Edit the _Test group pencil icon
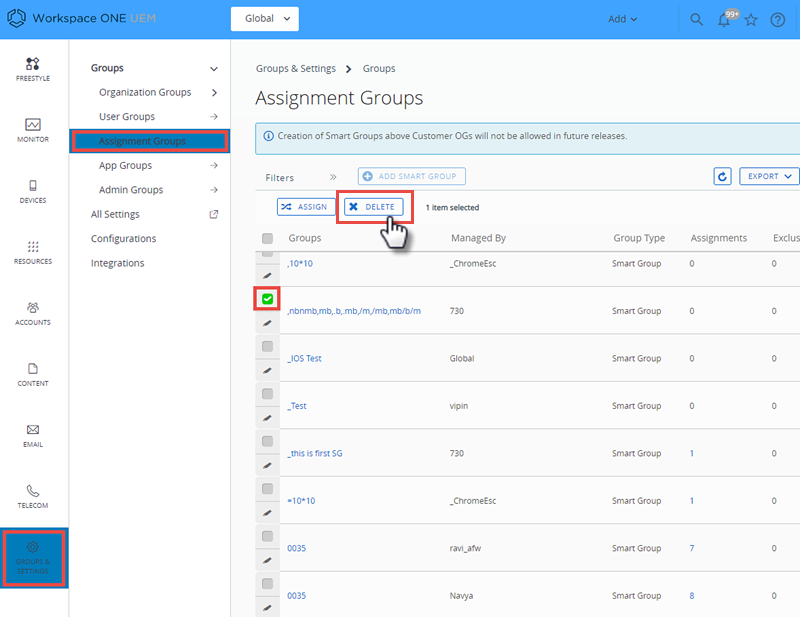The image size is (800, 617). pyautogui.click(x=267, y=418)
